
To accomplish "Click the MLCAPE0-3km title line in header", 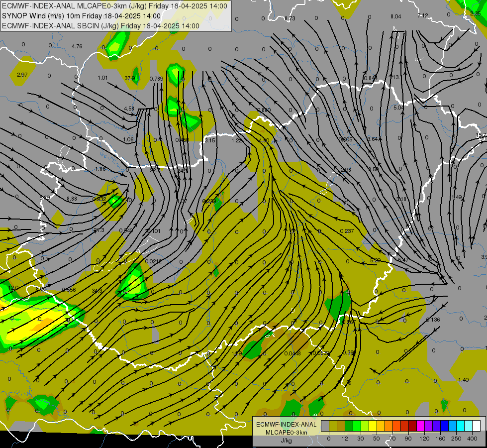I will [114, 6].
